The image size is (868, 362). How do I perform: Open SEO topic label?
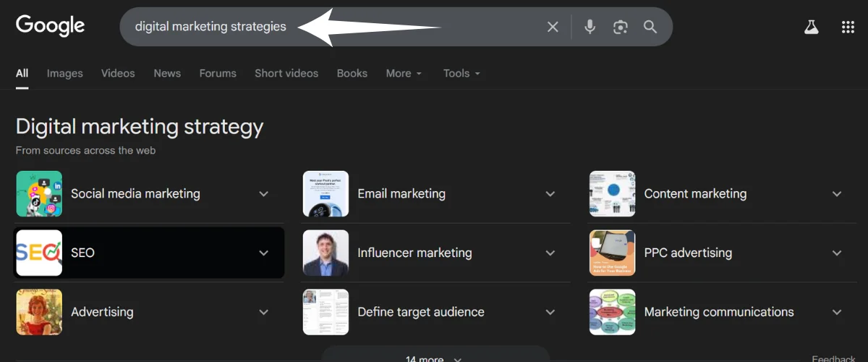click(82, 253)
